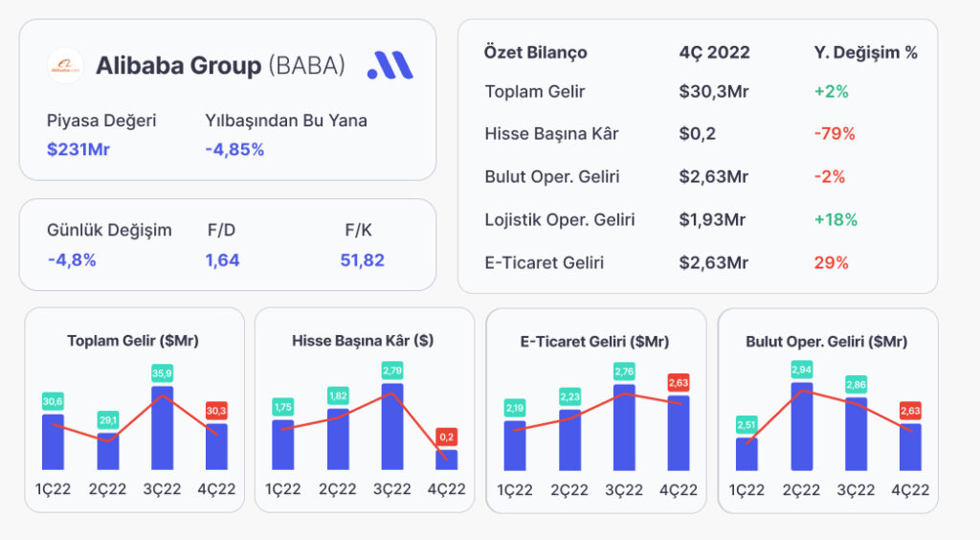
Task: Click the blue brand logo beside BABA
Action: click(390, 65)
